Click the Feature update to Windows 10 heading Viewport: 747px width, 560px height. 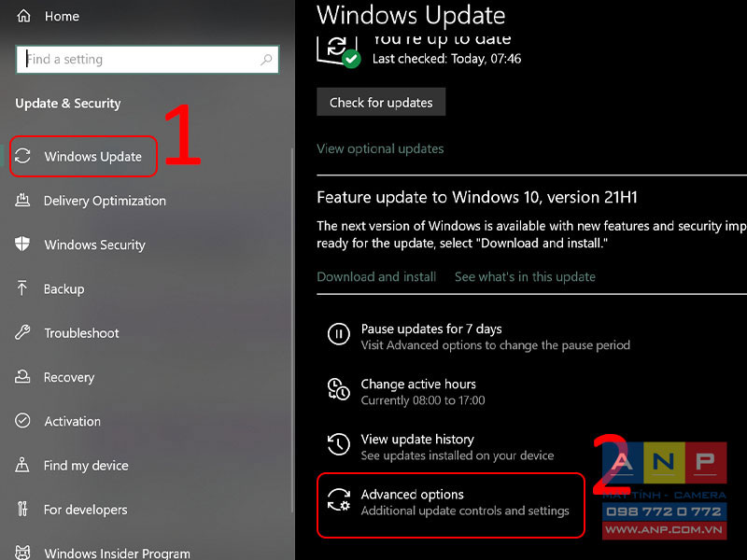[x=477, y=197]
